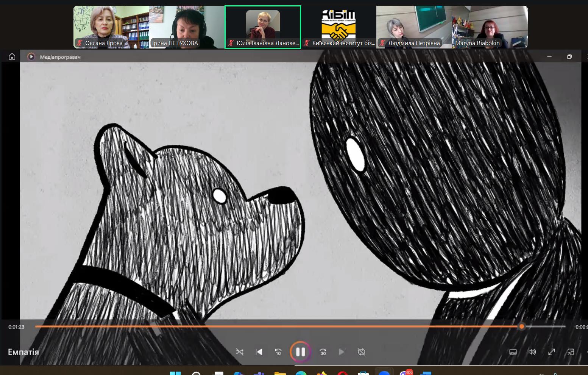The width and height of the screenshot is (588, 375).
Task: Open File Explorer from the taskbar
Action: [x=280, y=373]
